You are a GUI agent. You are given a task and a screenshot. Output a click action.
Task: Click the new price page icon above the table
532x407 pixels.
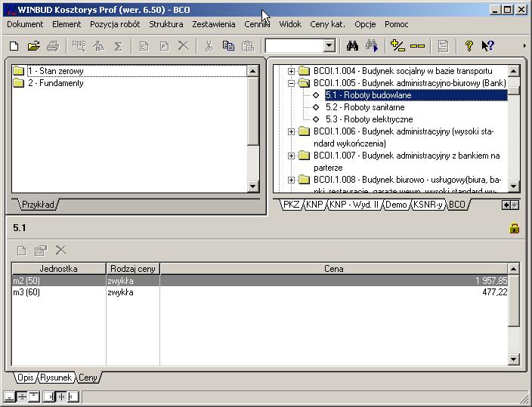[x=21, y=251]
